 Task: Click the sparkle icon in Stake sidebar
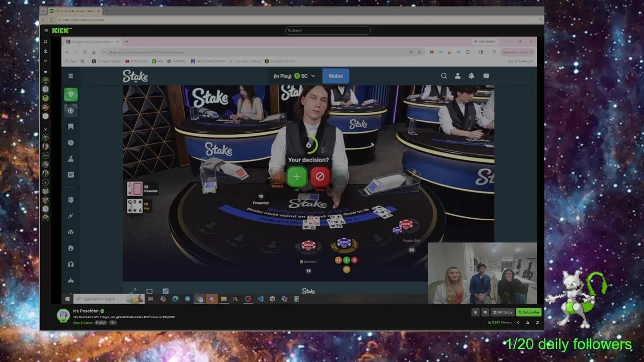(71, 216)
